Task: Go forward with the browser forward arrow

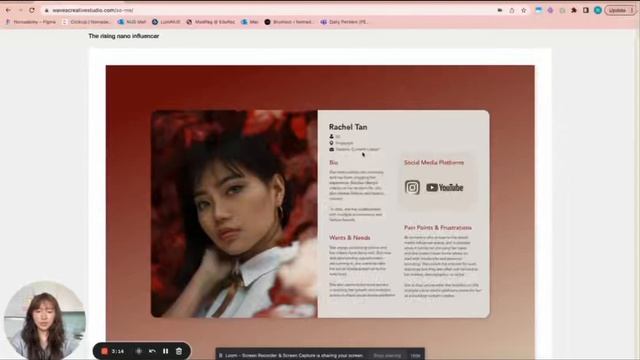Action: tap(20, 10)
